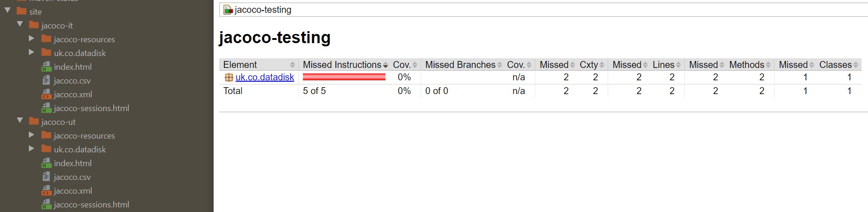Screen dimensions: 868x212
Task: Select jacoco.csv in the jacoco-ut folder
Action: coord(72,177)
